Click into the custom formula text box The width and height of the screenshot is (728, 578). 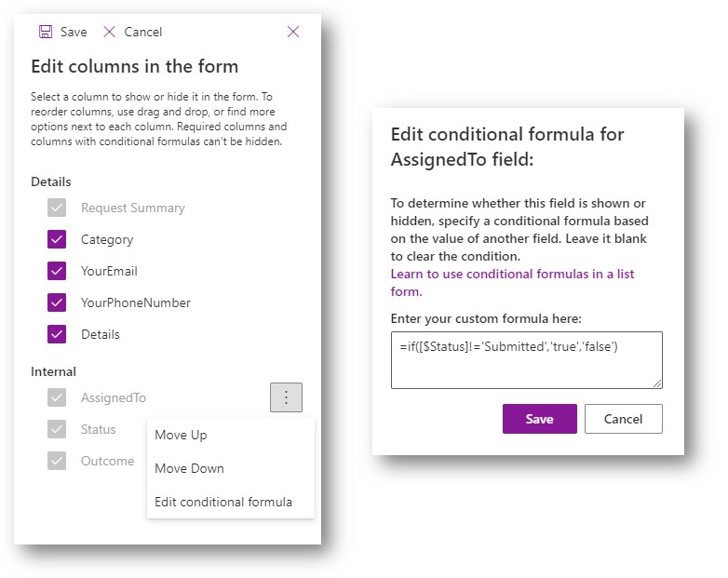[x=526, y=359]
